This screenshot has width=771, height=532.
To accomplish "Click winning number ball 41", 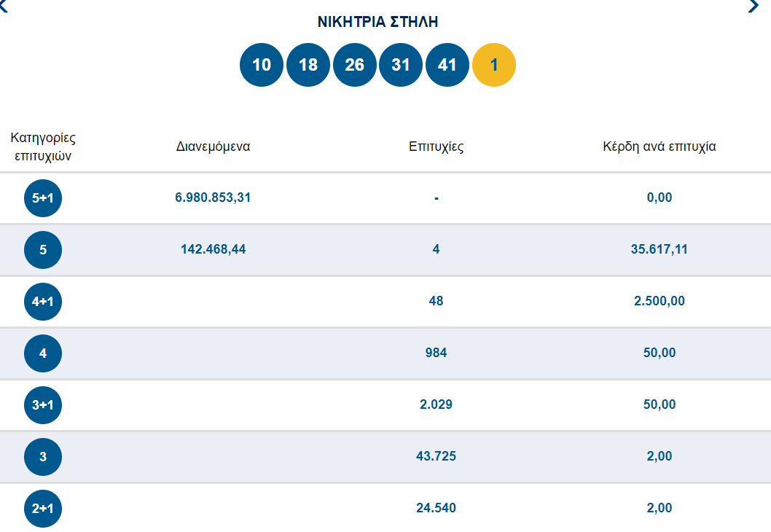I will pos(447,65).
